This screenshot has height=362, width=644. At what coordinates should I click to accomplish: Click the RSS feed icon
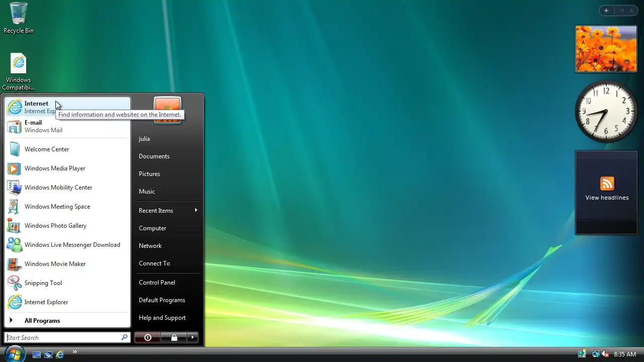607,184
